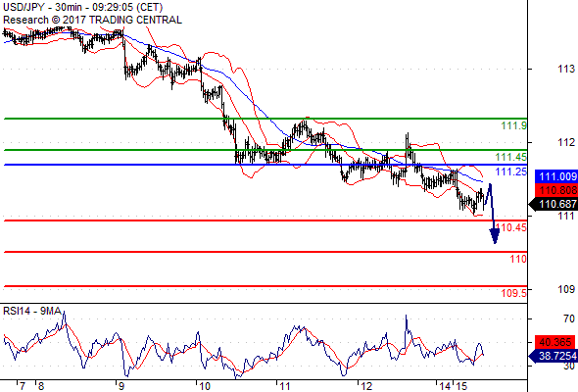Click date label 9 on time axis
Screen dimensions: 578x392
point(121,386)
